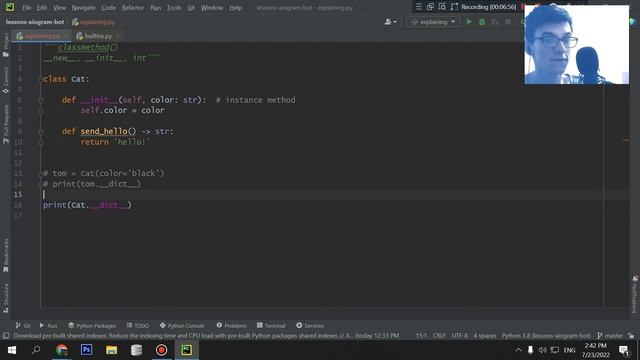Open File Explorer from the taskbar
This screenshot has height=360, width=640.
(x=111, y=350)
